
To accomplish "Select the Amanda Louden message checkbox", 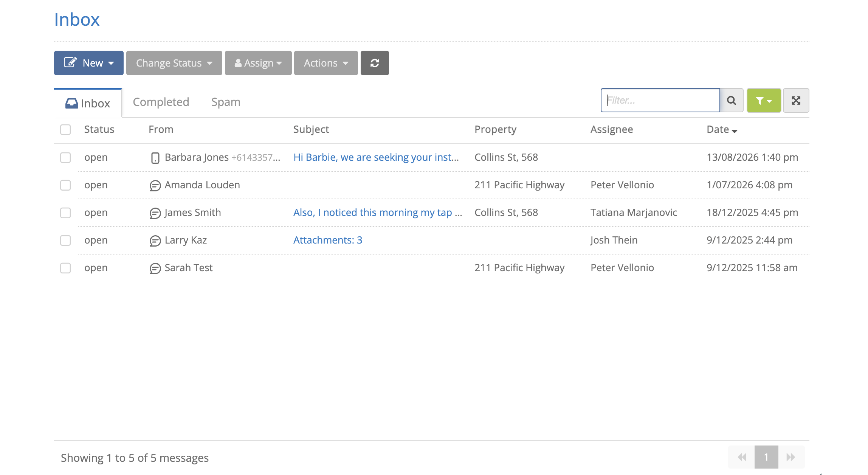I will pyautogui.click(x=65, y=185).
